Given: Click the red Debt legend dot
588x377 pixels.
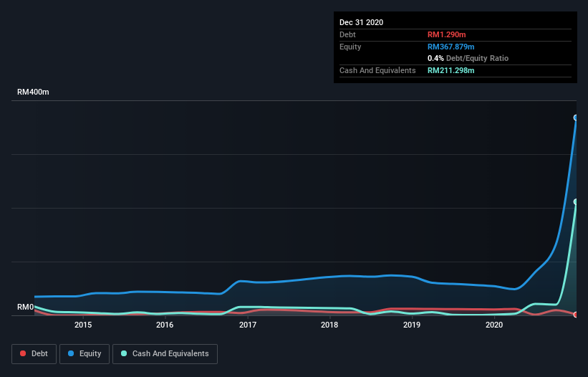Looking at the screenshot, I should (x=23, y=353).
